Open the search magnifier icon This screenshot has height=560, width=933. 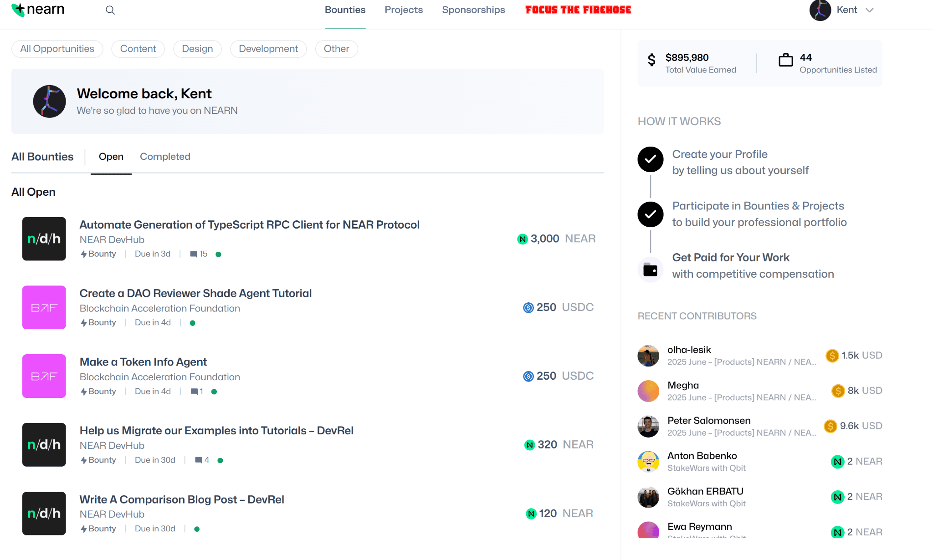pyautogui.click(x=110, y=10)
